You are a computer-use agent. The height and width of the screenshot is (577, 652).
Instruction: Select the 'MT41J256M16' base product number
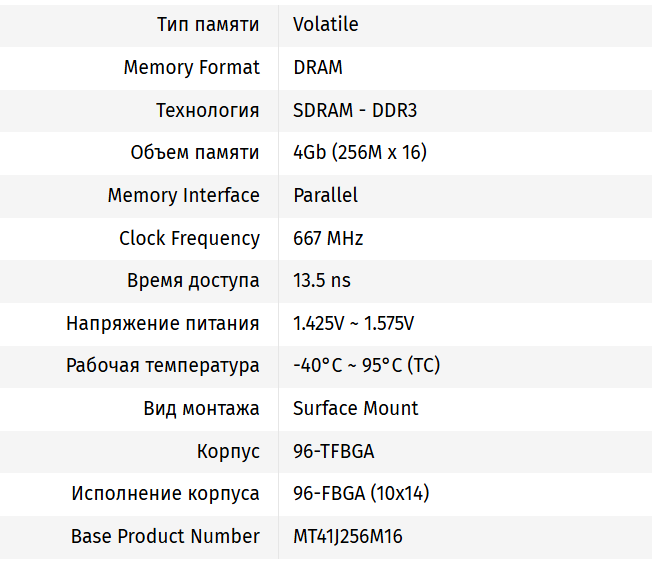[x=348, y=536]
